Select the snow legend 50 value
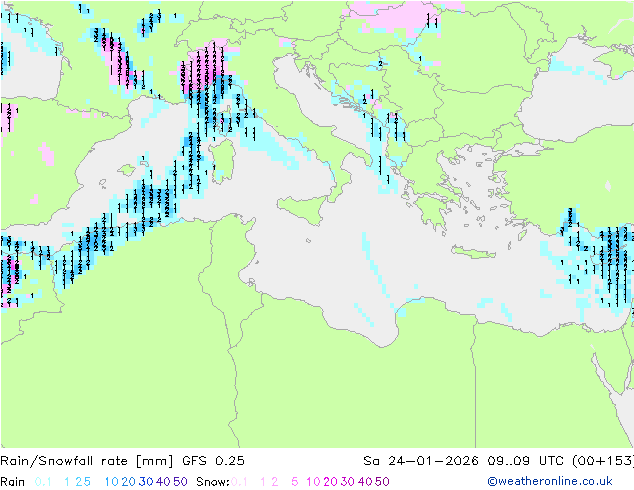634x490 pixels. point(382,482)
